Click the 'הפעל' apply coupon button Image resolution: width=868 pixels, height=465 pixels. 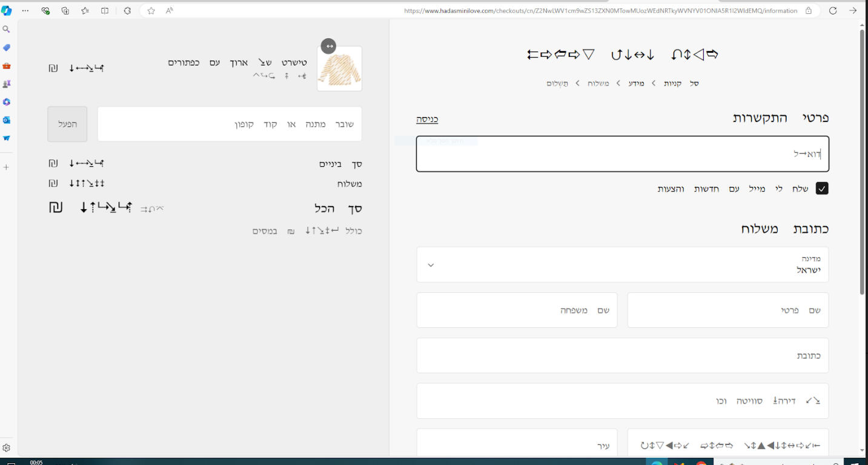(67, 124)
